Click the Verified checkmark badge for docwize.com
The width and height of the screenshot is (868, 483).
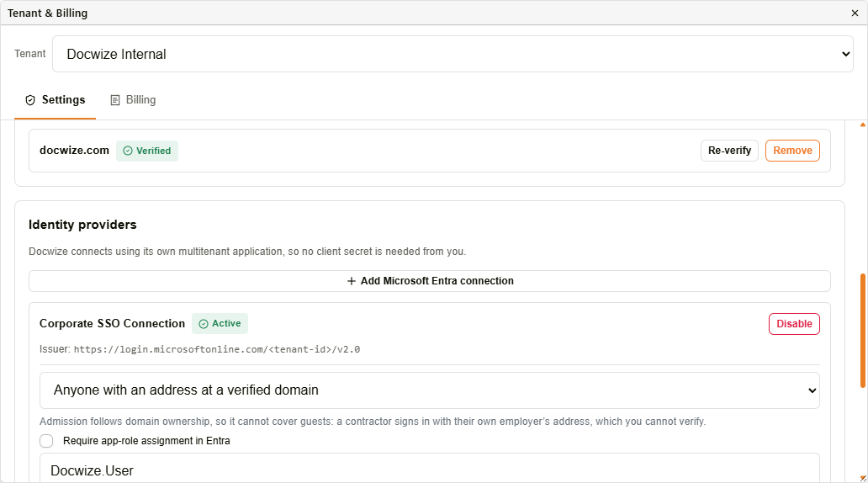[x=146, y=151]
